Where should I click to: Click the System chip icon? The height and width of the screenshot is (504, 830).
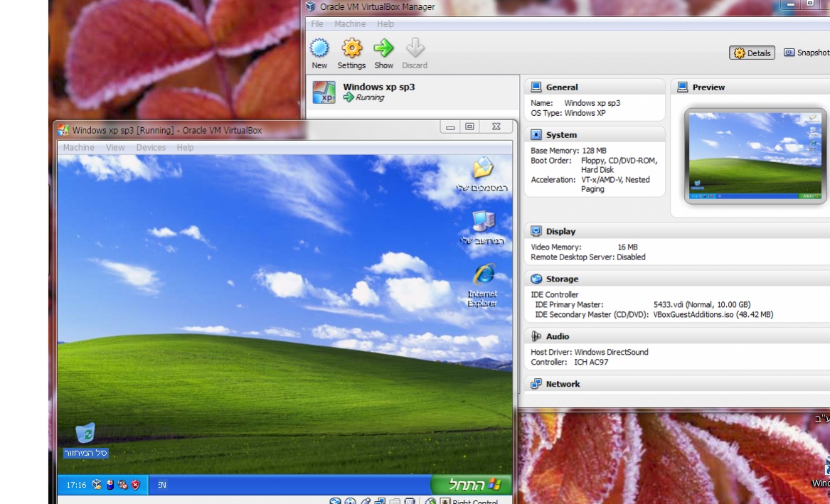536,134
